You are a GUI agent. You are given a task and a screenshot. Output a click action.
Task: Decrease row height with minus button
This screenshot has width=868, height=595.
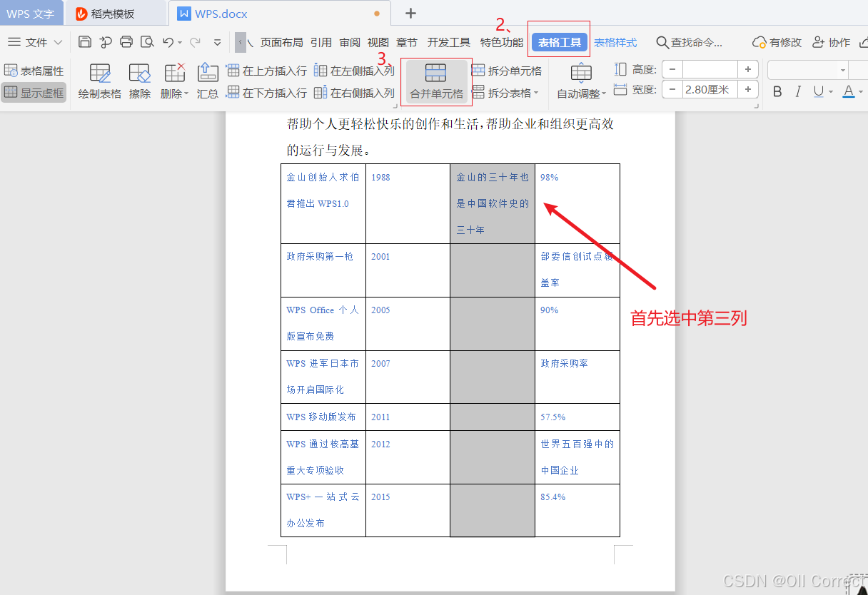pos(672,69)
